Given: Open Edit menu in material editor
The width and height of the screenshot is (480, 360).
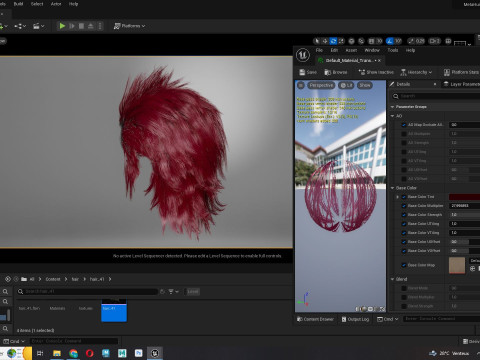Looking at the screenshot, I should (x=334, y=50).
